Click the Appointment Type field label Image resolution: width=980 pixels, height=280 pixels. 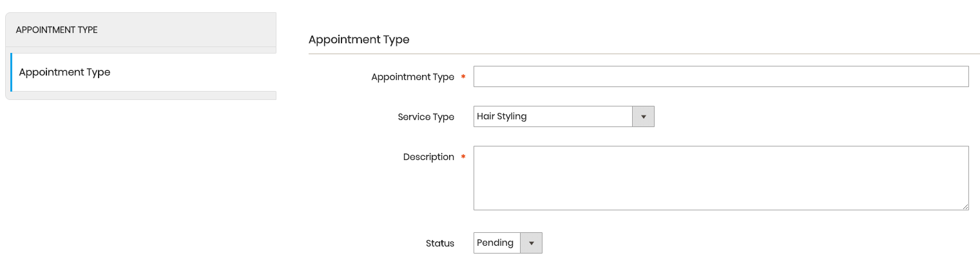(x=412, y=77)
